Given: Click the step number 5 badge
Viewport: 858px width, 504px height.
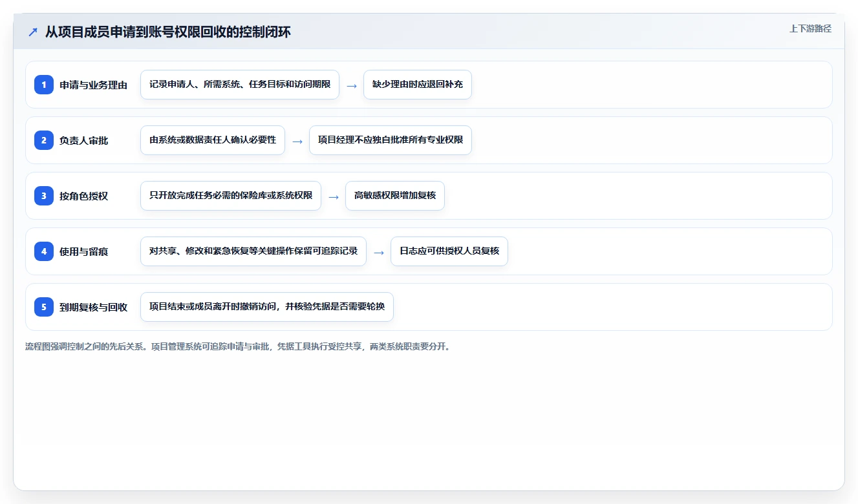Looking at the screenshot, I should pos(44,307).
